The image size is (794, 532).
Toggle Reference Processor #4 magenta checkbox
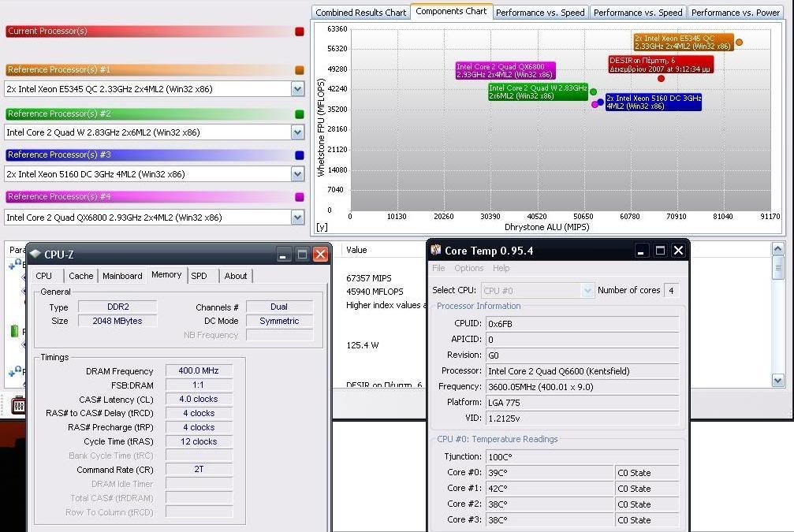click(x=299, y=197)
